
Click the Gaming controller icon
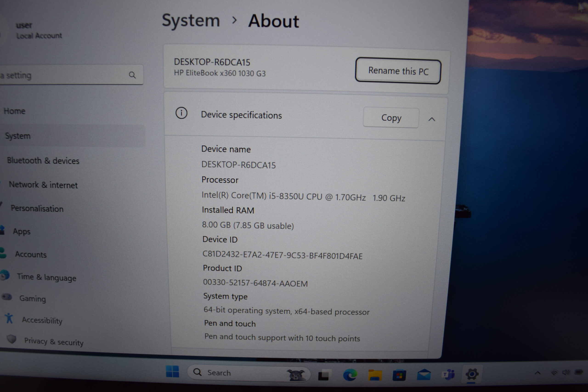(7, 297)
